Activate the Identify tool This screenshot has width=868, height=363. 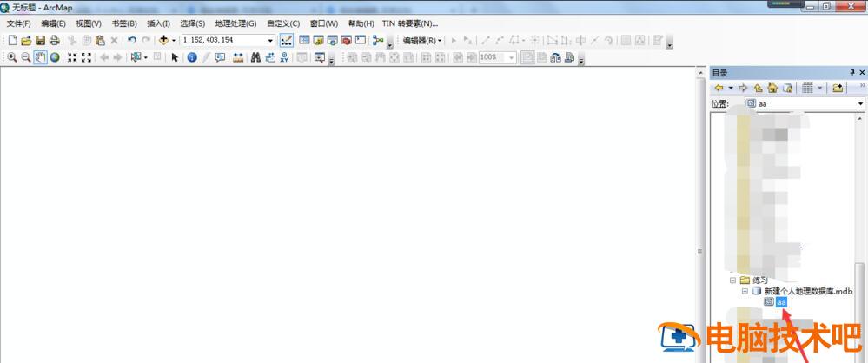(x=191, y=57)
